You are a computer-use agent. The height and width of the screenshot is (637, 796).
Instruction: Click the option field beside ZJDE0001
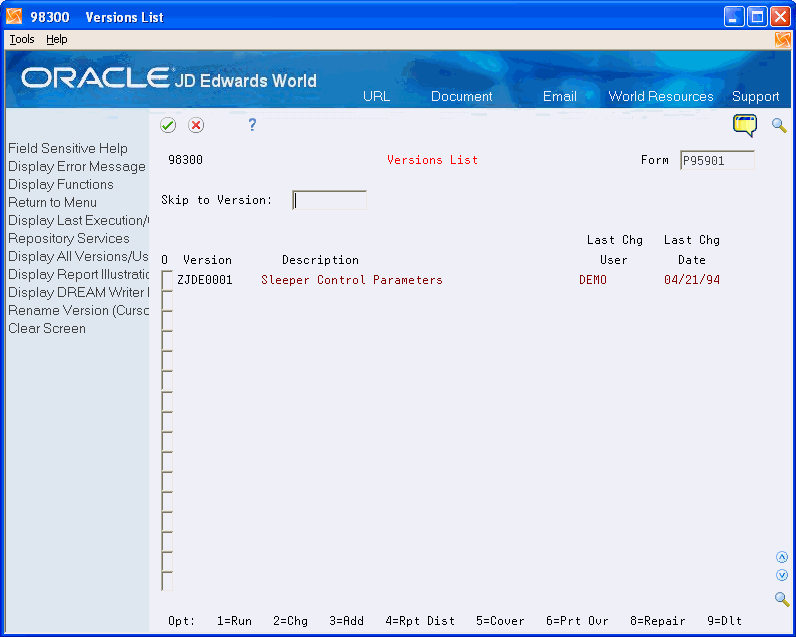click(x=167, y=280)
